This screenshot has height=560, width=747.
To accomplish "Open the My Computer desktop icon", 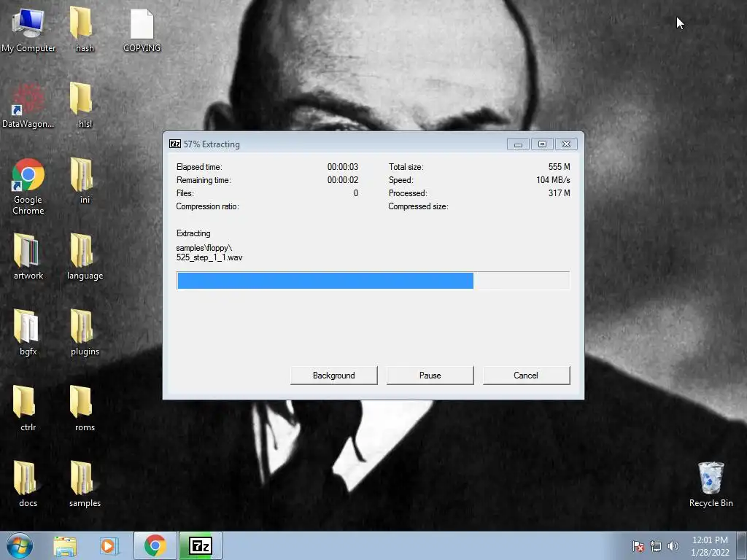I will (x=28, y=29).
